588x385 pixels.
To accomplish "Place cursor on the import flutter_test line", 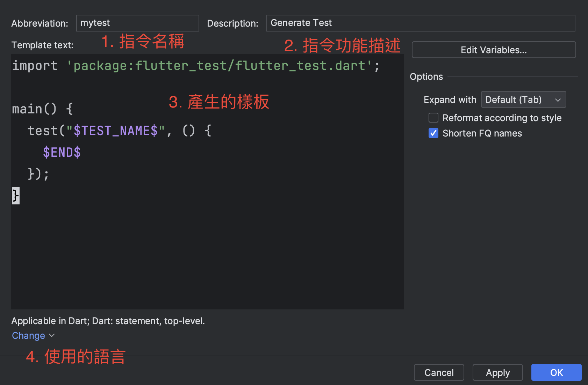I will 196,66.
